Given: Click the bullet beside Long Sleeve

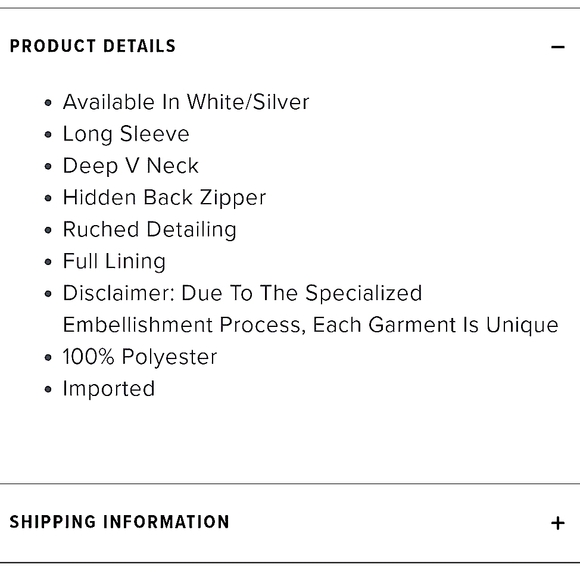Looking at the screenshot, I should (48, 135).
